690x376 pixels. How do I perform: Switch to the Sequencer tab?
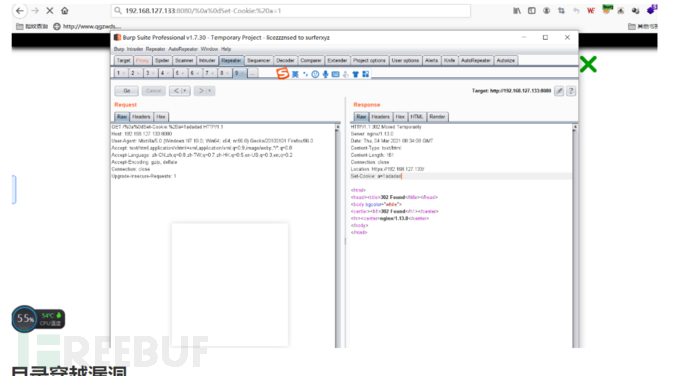tap(258, 60)
